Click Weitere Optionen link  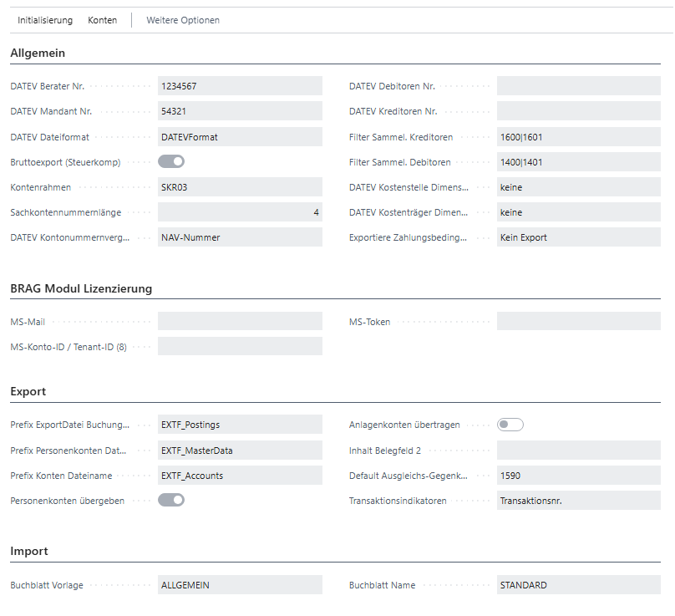183,20
